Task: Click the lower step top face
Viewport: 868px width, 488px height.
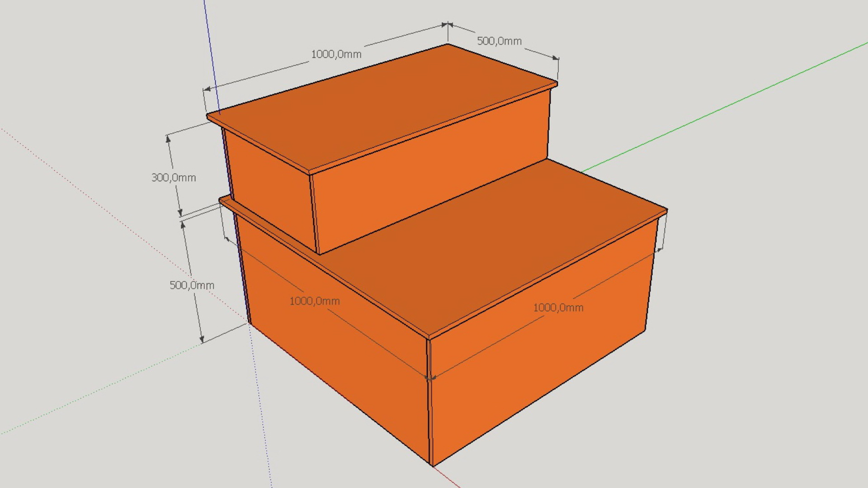Action: pos(493,244)
